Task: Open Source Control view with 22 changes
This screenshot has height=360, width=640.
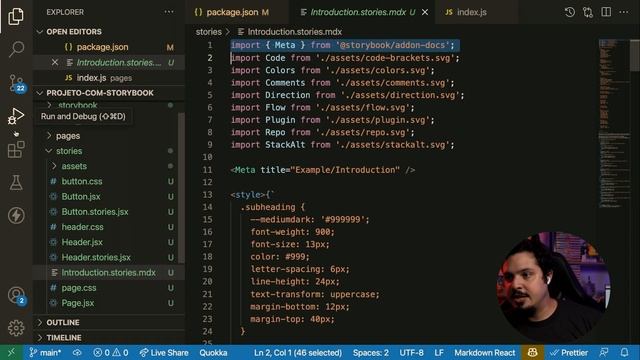Action: tap(17, 83)
